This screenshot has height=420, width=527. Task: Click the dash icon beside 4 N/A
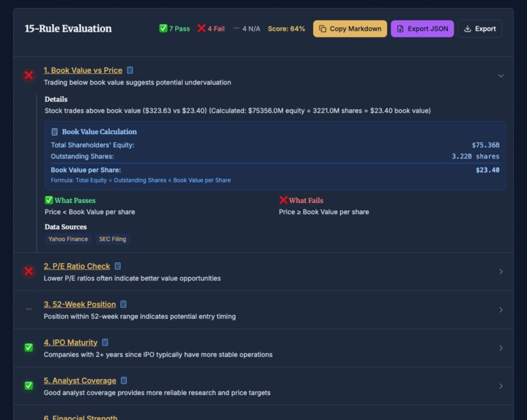[236, 29]
